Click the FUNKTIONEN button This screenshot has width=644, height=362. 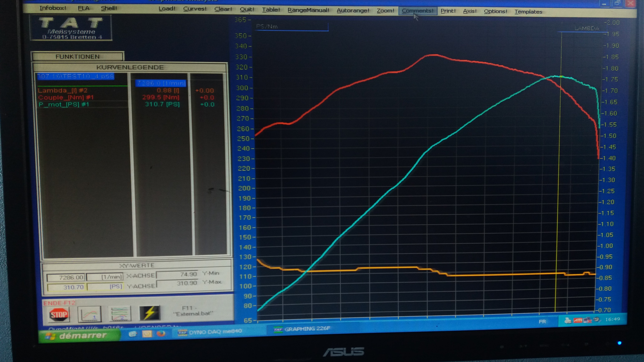click(78, 56)
